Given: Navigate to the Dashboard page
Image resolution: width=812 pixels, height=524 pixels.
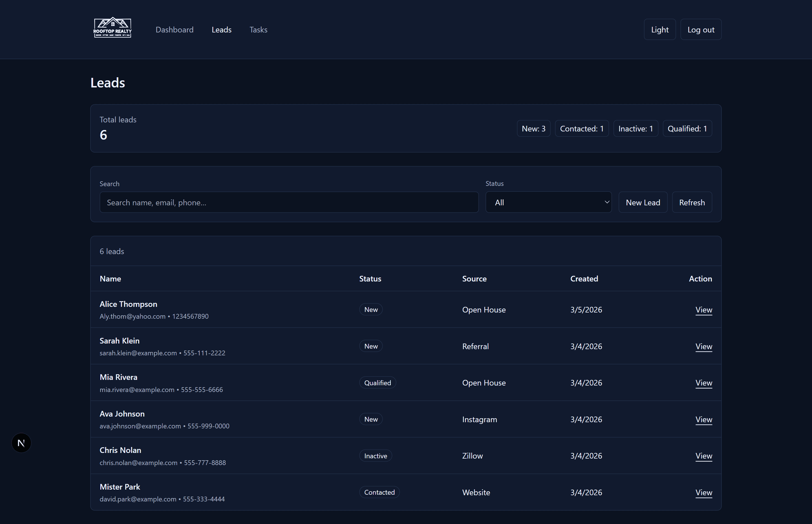Looking at the screenshot, I should (x=175, y=30).
